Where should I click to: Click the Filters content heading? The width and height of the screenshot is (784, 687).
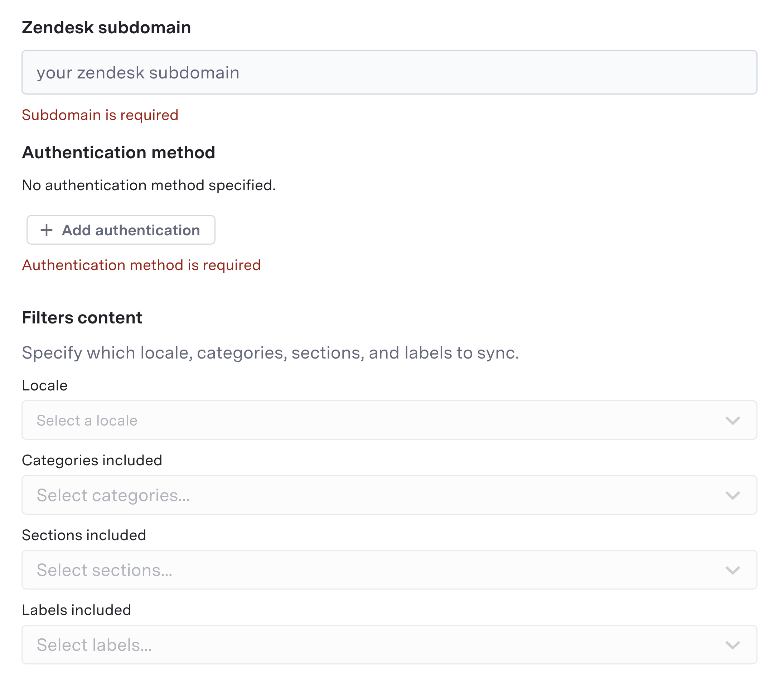pyautogui.click(x=82, y=317)
